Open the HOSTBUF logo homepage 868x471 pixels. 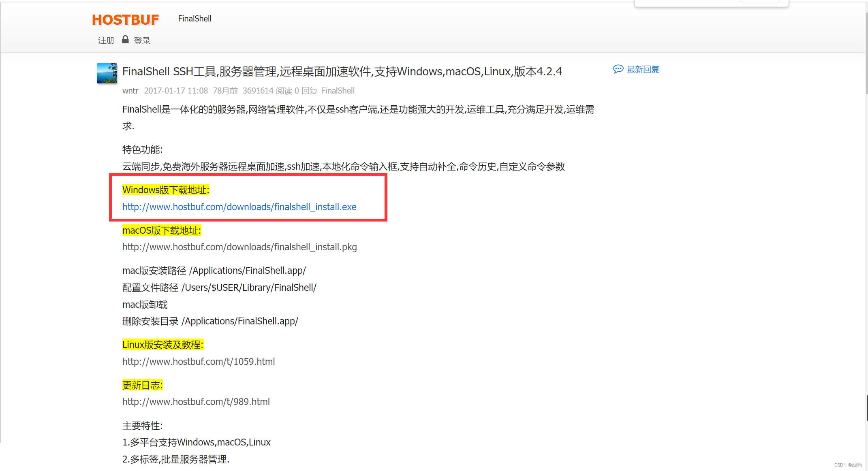coord(125,19)
